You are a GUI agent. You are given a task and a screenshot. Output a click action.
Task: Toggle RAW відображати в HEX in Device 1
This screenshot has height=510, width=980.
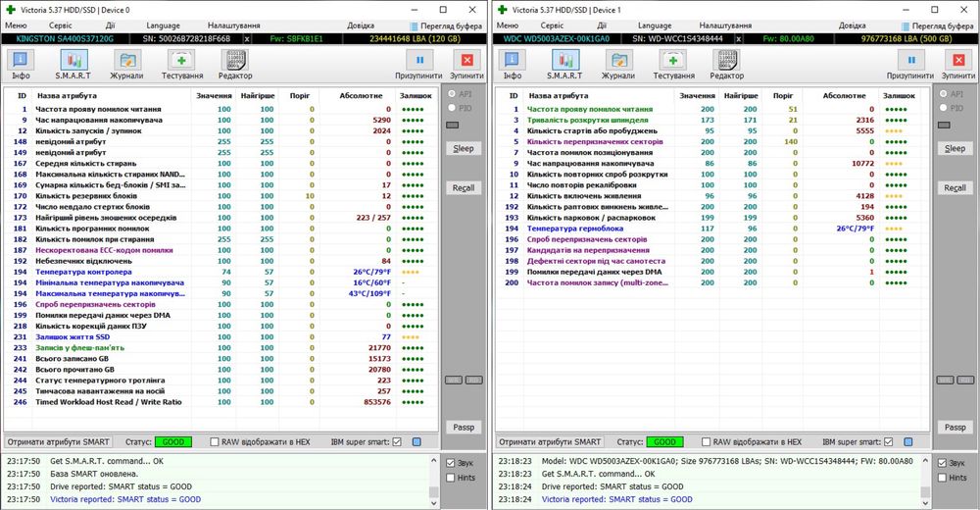point(706,441)
